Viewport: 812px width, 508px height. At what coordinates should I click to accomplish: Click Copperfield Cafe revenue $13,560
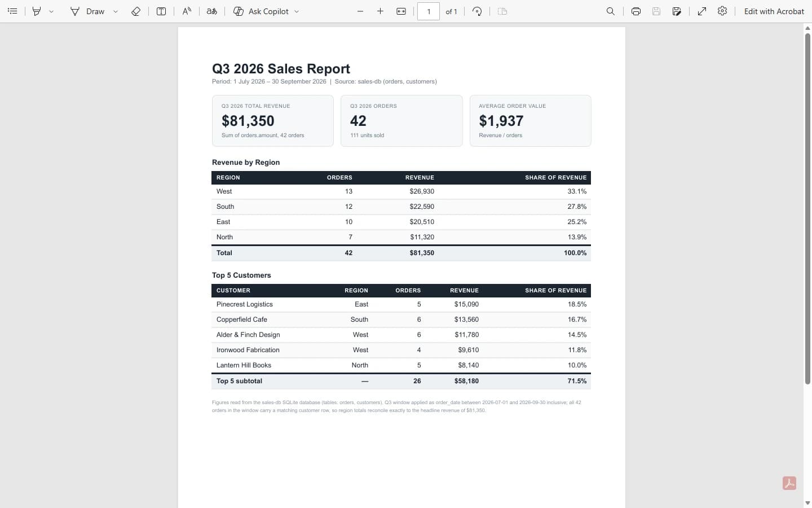tap(466, 319)
